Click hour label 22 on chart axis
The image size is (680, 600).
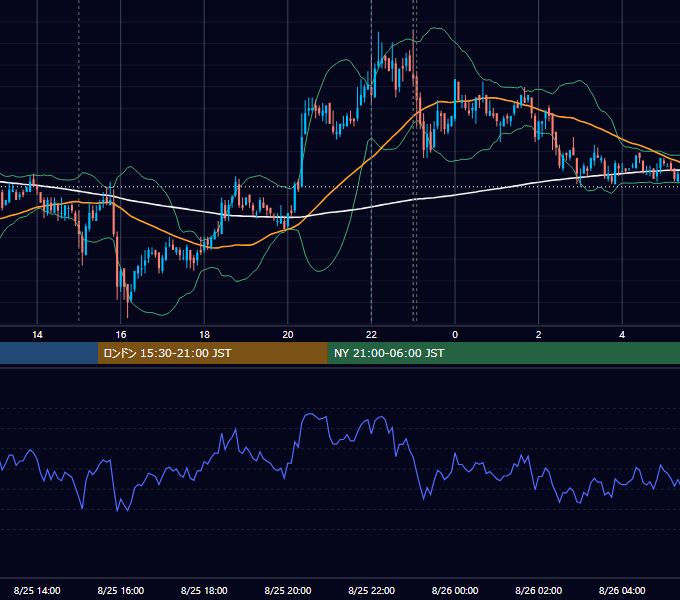372,335
